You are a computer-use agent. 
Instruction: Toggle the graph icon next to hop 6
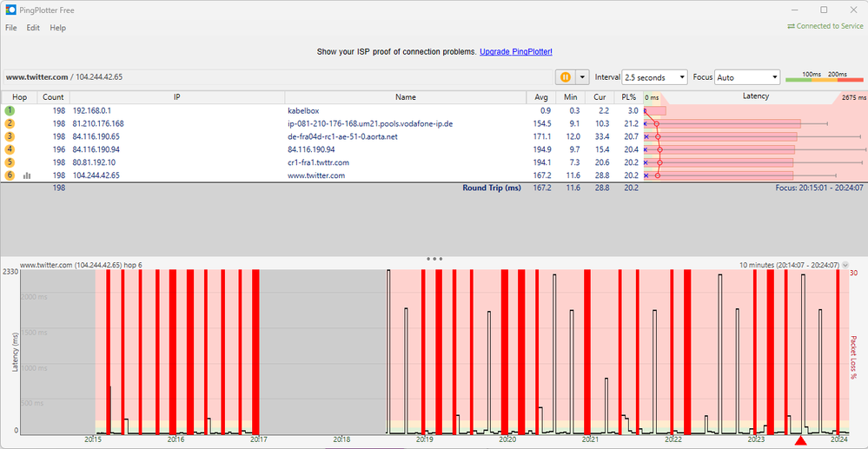pos(26,175)
